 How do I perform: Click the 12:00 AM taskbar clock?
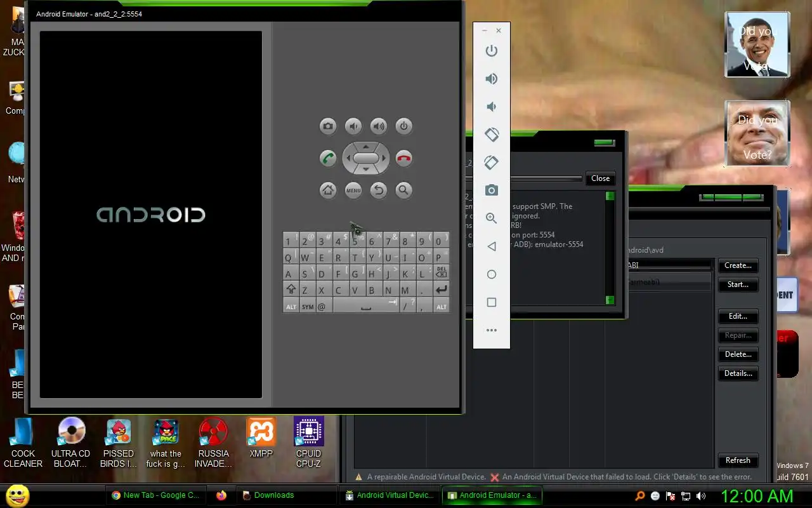(757, 496)
